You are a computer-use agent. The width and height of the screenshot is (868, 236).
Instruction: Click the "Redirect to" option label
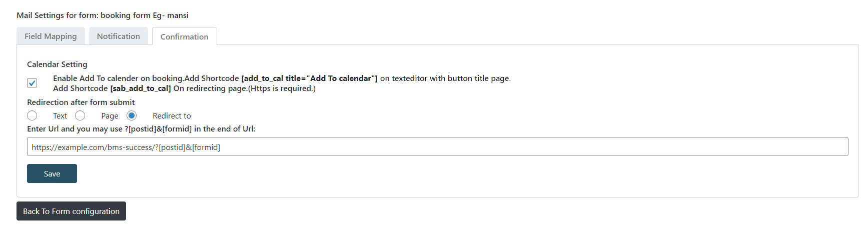coord(172,116)
